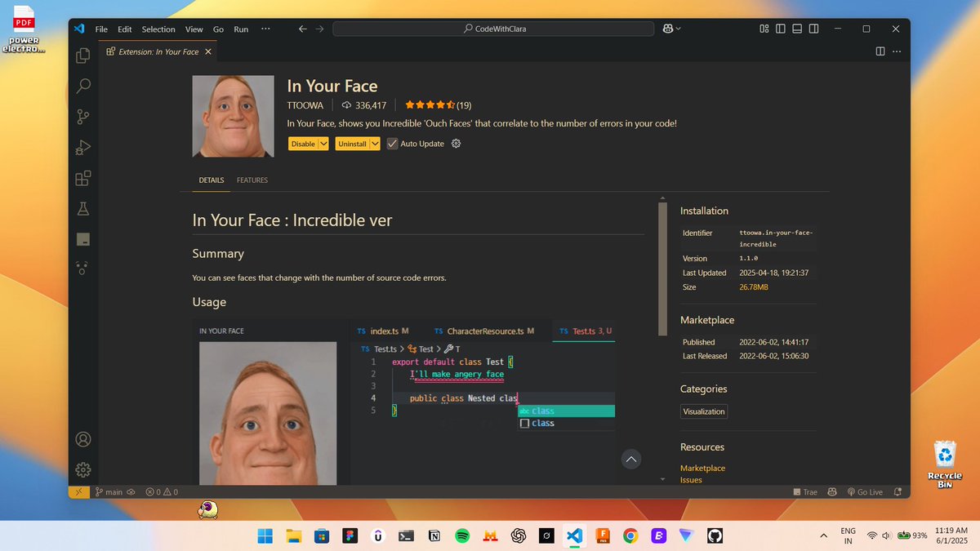Open the Search view in the activity bar

click(82, 86)
